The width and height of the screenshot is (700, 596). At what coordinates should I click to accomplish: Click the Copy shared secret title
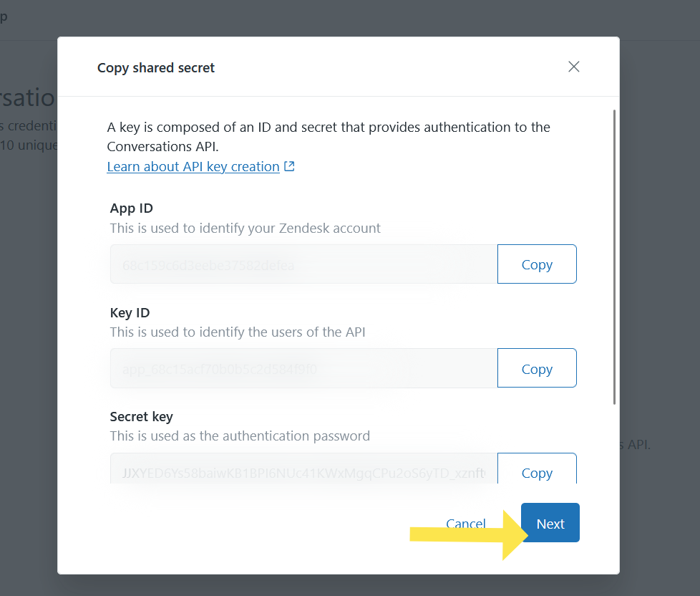pyautogui.click(x=156, y=68)
